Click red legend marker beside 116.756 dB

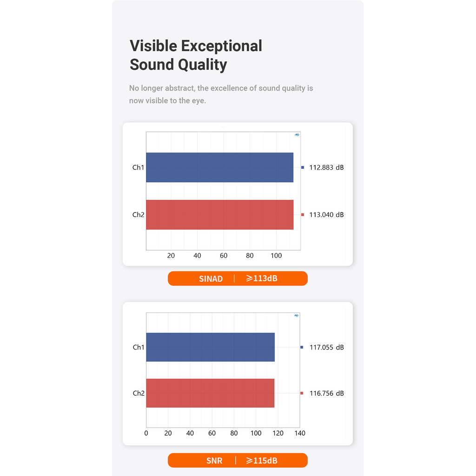point(301,393)
